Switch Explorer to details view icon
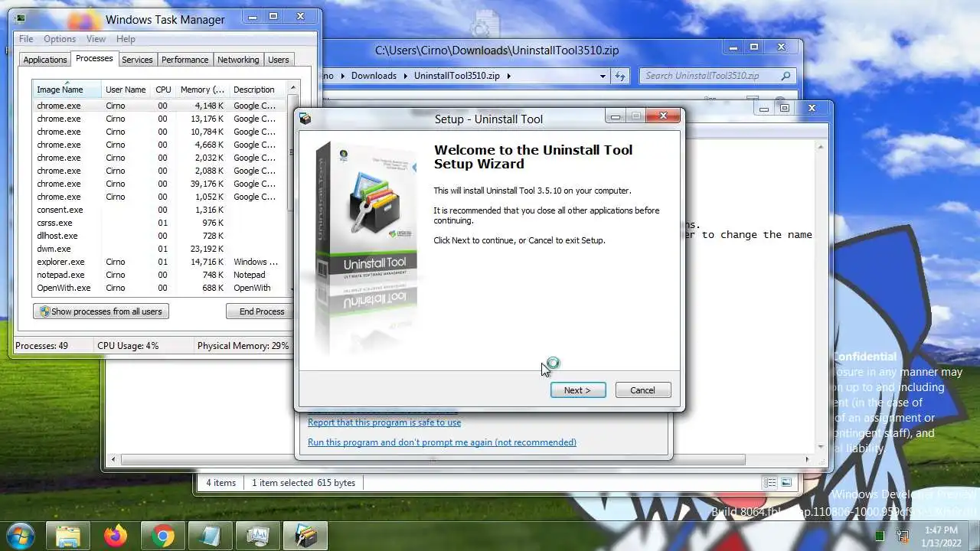 pyautogui.click(x=769, y=483)
